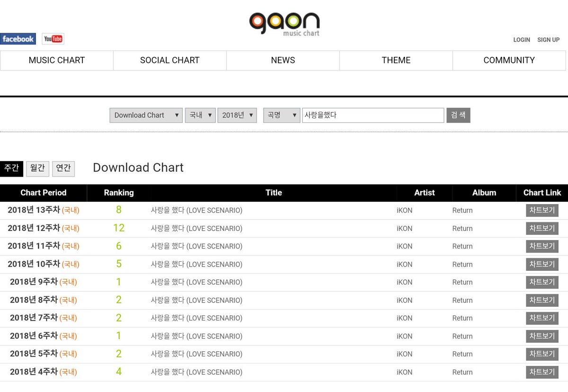Expand the 국내 region dropdown
This screenshot has height=392, width=568.
tap(200, 115)
